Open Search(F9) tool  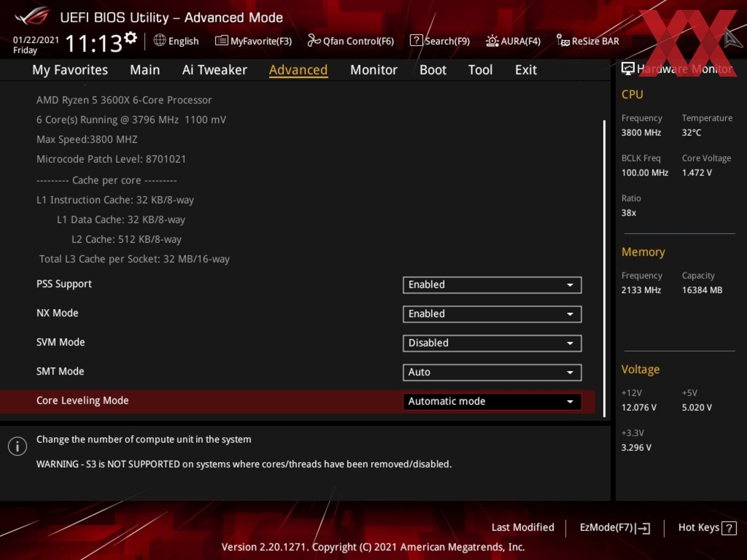[447, 41]
